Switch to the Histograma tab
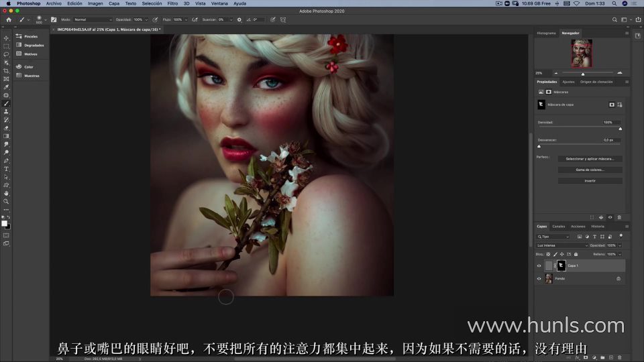Screen dimensions: 644x362 [546, 34]
